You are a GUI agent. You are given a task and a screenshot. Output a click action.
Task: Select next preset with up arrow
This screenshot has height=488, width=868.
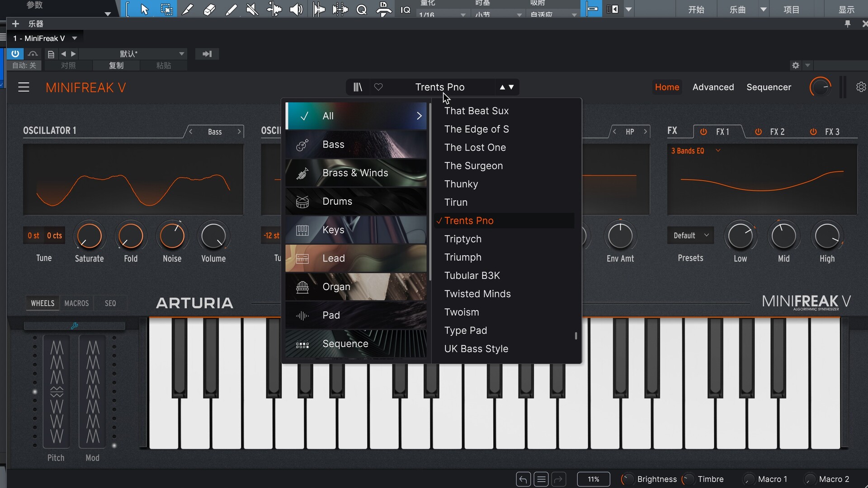[x=502, y=87]
